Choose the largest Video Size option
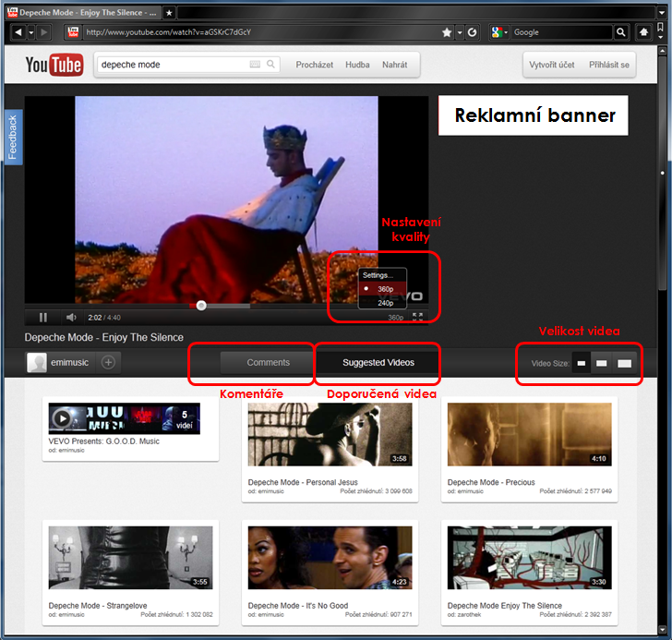Image resolution: width=672 pixels, height=640 pixels. [625, 363]
